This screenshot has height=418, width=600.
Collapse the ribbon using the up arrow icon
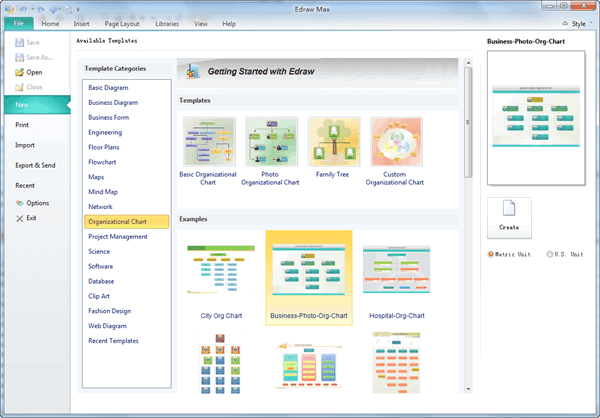(565, 24)
